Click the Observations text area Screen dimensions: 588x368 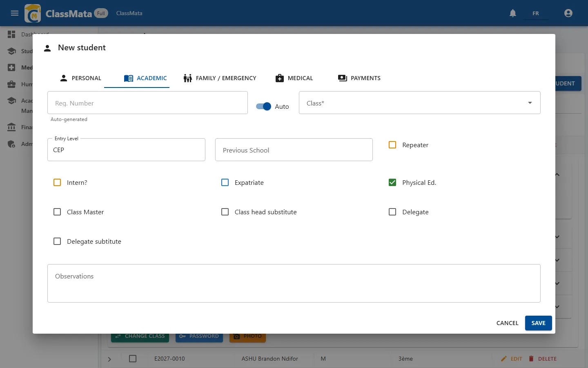294,283
